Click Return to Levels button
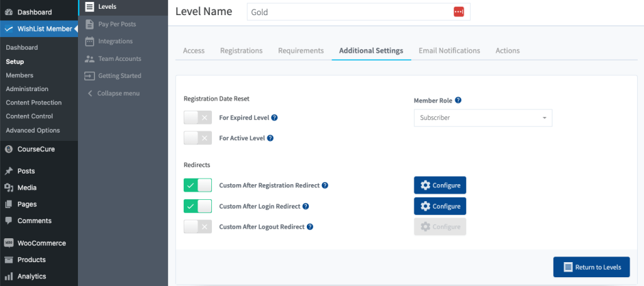The height and width of the screenshot is (286, 644). point(591,267)
